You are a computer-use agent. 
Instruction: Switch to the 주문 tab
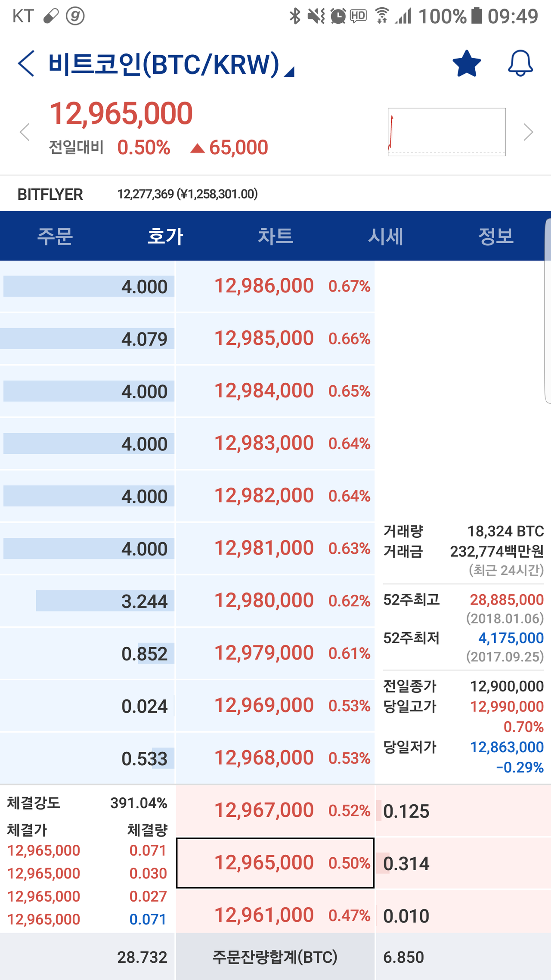(55, 236)
